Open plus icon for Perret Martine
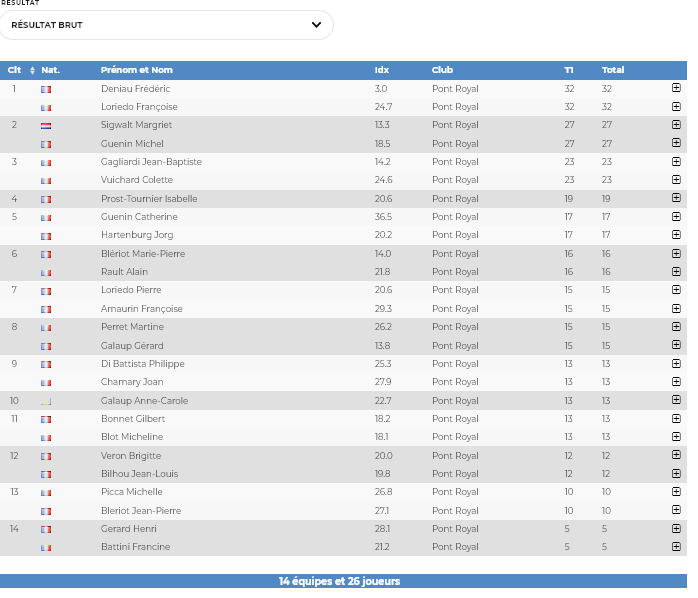The image size is (698, 598). [x=676, y=326]
